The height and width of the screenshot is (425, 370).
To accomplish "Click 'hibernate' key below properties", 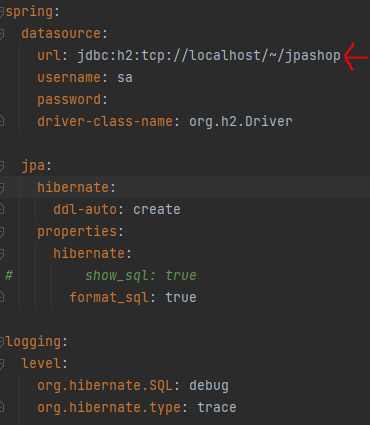I will [x=89, y=253].
